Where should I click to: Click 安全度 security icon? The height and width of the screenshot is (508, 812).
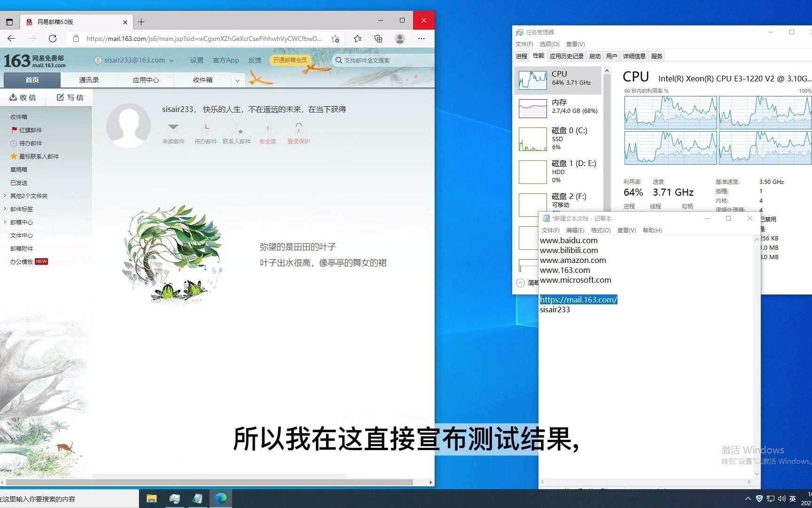(x=268, y=128)
